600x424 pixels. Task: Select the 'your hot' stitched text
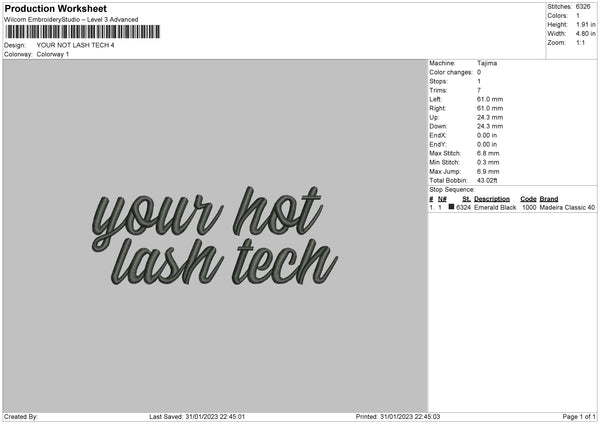(208, 207)
